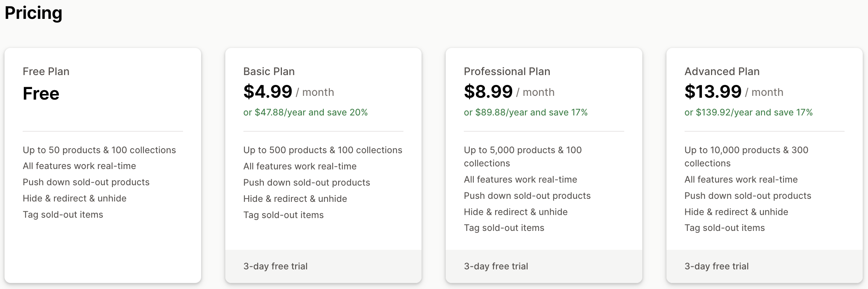
Task: Click 'Up to 50 products & 100 collections'
Action: 99,150
